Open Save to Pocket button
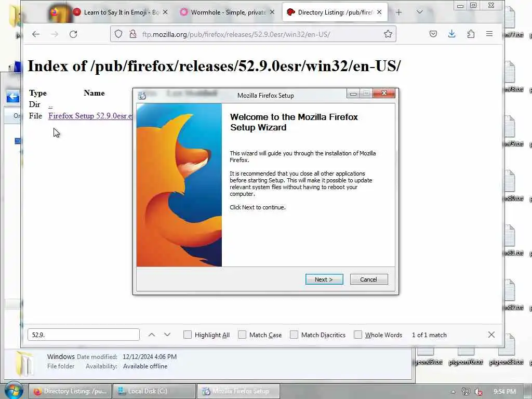The width and height of the screenshot is (532, 399). (433, 34)
